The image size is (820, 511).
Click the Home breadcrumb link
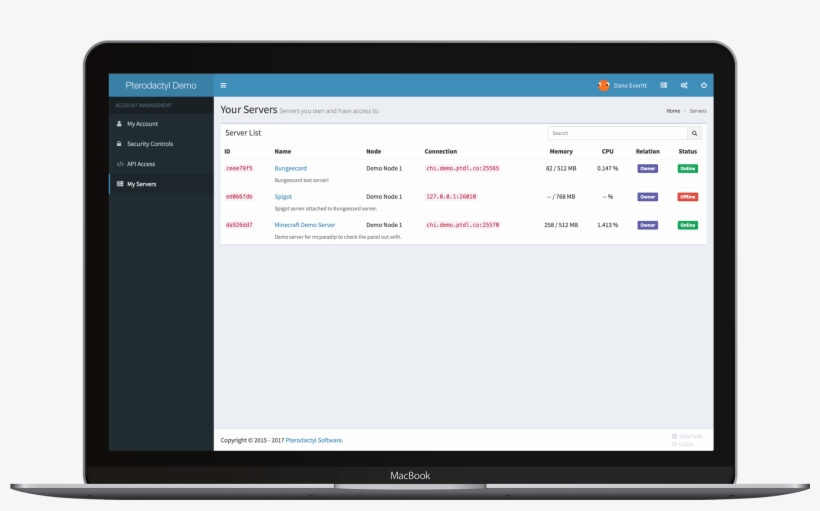(x=673, y=111)
